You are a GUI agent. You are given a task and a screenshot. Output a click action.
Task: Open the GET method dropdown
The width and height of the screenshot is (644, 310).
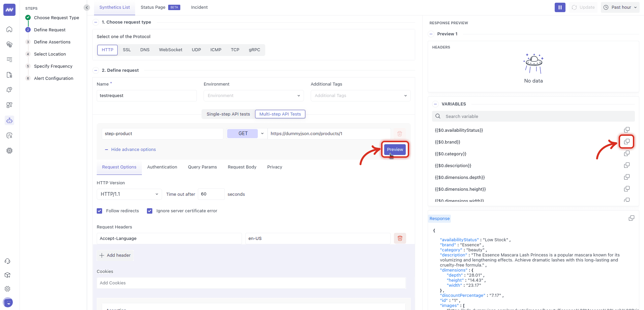coord(262,133)
